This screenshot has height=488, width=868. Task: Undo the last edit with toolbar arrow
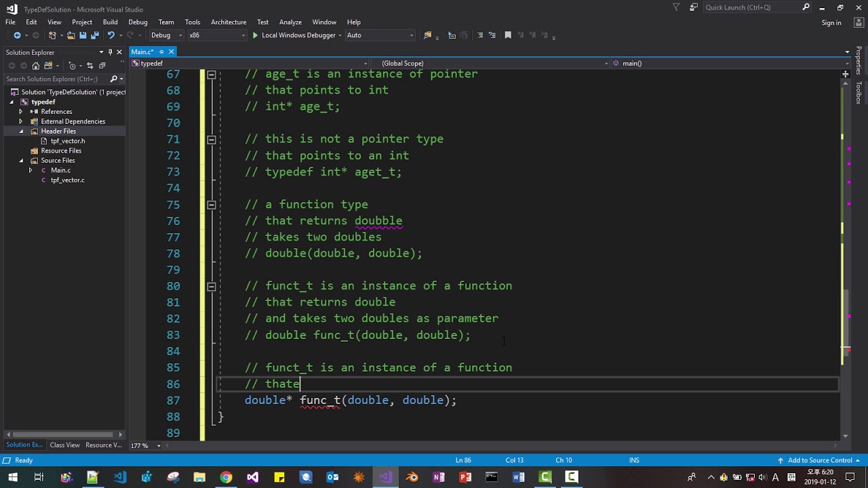(111, 35)
